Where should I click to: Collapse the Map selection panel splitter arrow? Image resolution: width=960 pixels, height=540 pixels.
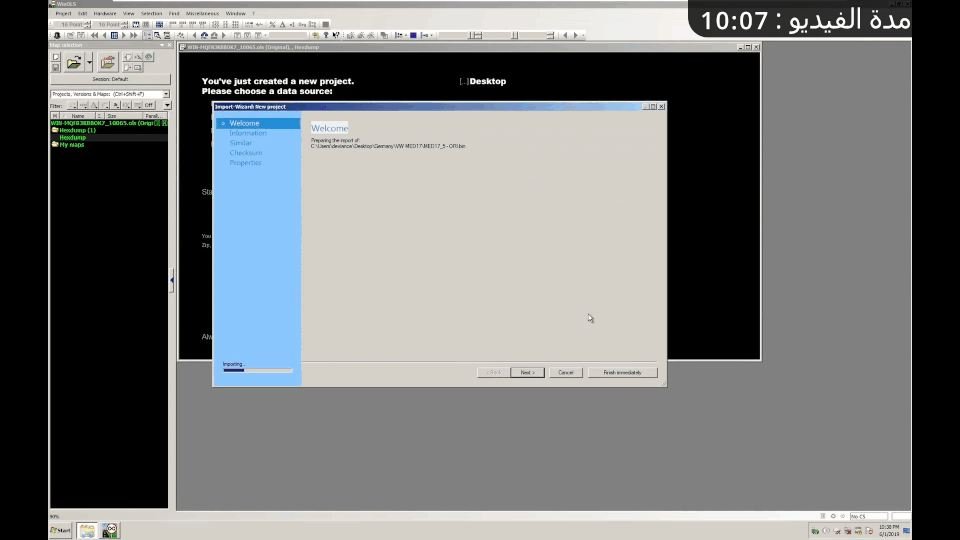(x=172, y=280)
